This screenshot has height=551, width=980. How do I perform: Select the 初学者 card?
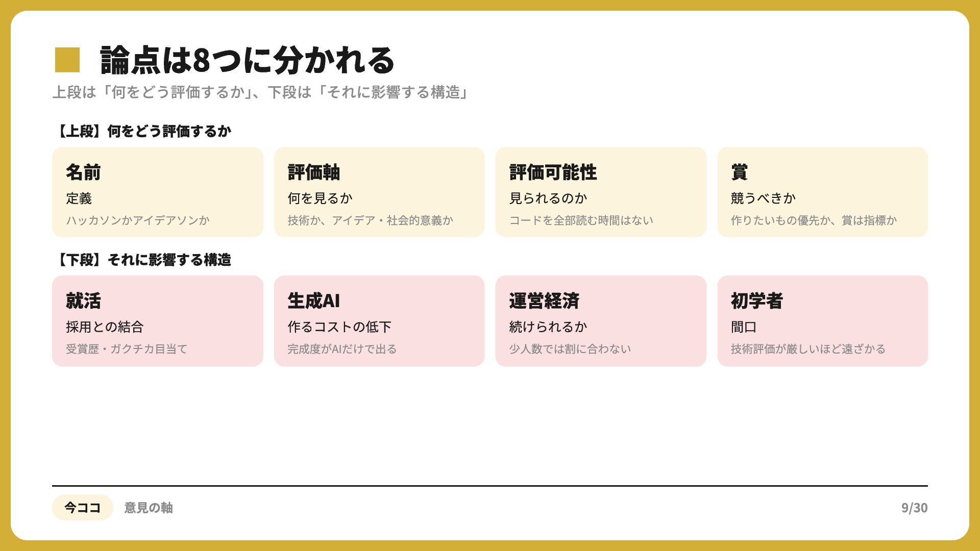[822, 321]
